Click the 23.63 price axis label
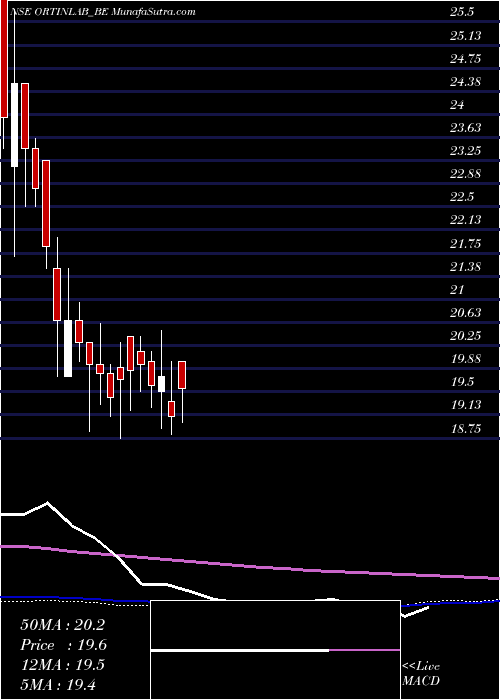 pos(466,128)
